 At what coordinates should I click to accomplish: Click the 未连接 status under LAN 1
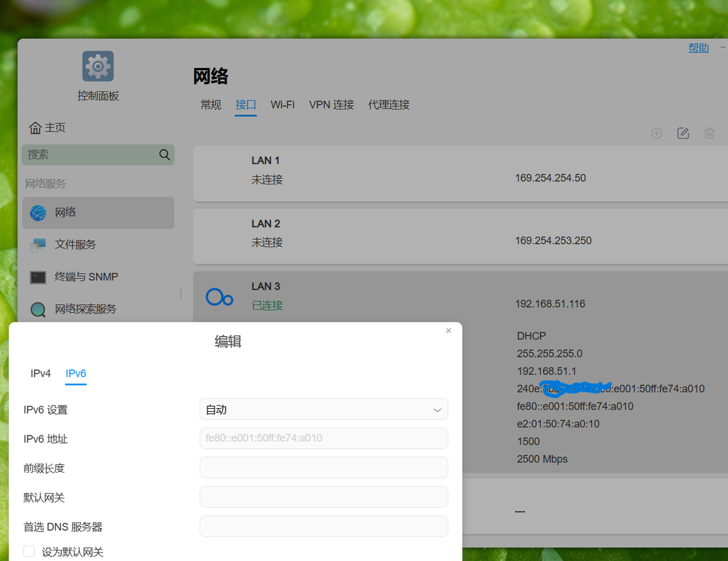click(x=267, y=180)
